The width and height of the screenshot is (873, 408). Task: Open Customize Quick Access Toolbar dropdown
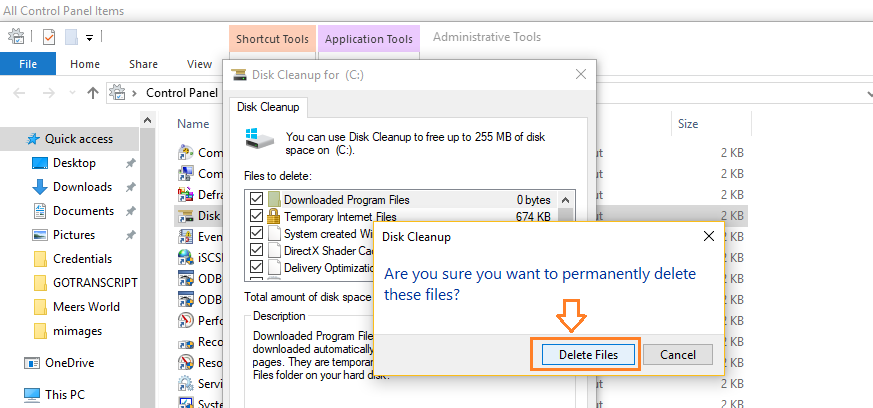(89, 38)
